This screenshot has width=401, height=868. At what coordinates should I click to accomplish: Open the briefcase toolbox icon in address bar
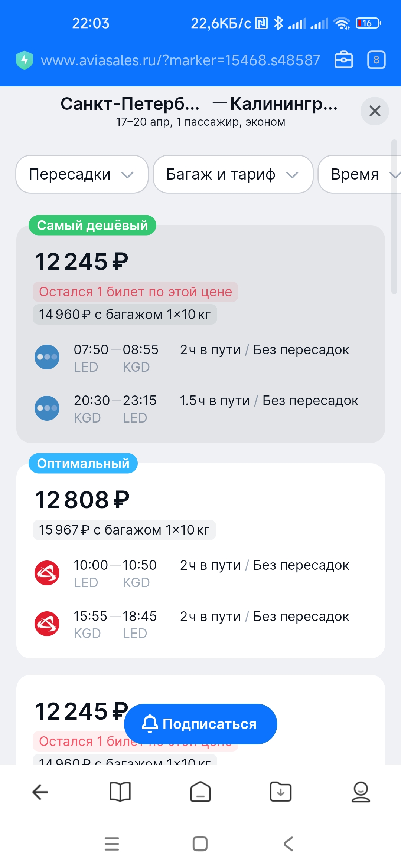click(x=344, y=60)
